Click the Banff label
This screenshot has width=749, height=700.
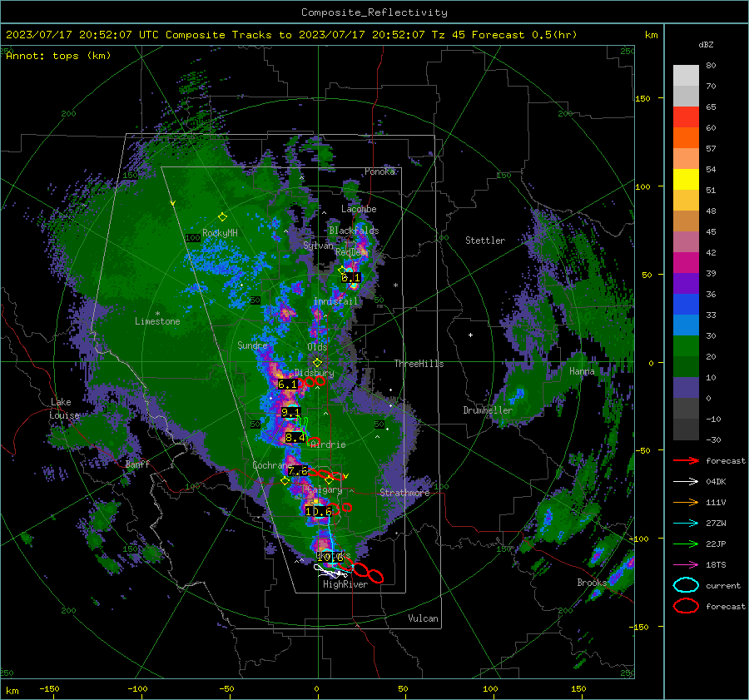(x=137, y=464)
